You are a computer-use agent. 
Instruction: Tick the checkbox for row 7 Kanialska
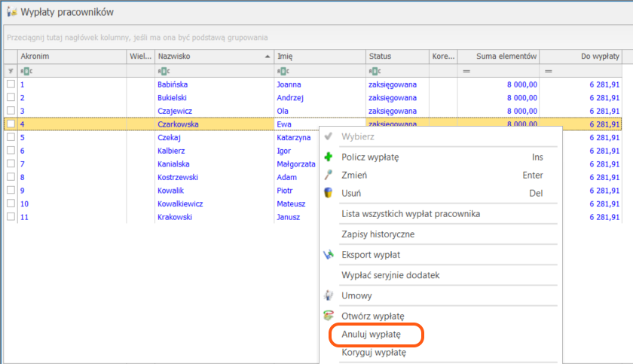pos(11,164)
